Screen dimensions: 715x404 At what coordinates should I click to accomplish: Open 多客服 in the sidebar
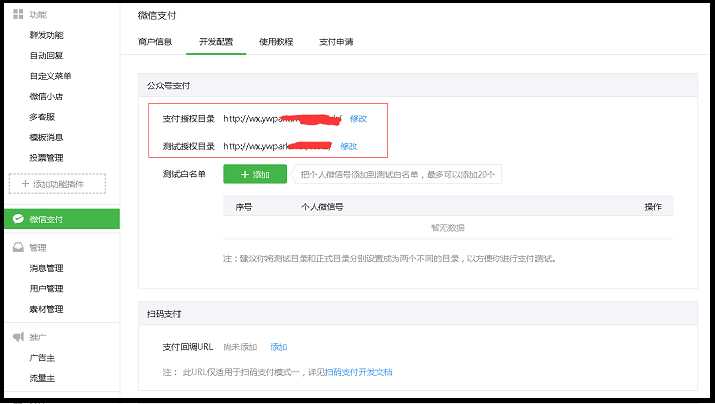click(42, 117)
